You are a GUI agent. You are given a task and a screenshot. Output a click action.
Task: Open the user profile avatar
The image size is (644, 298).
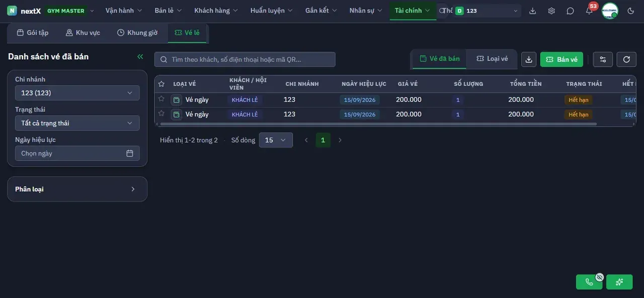(x=610, y=11)
